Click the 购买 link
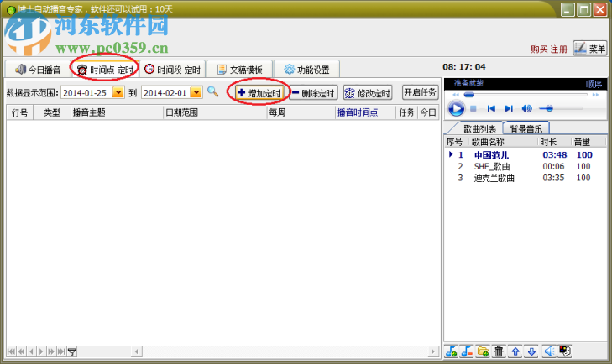This screenshot has height=364, width=612. click(x=539, y=49)
